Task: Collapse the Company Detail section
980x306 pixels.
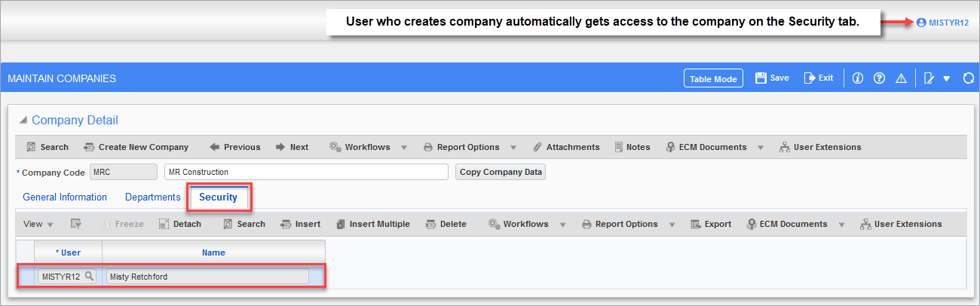Action: (x=23, y=121)
